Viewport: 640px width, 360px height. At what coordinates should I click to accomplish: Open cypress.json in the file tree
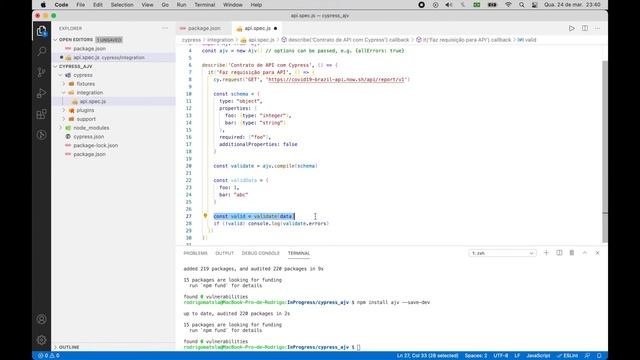tap(89, 137)
